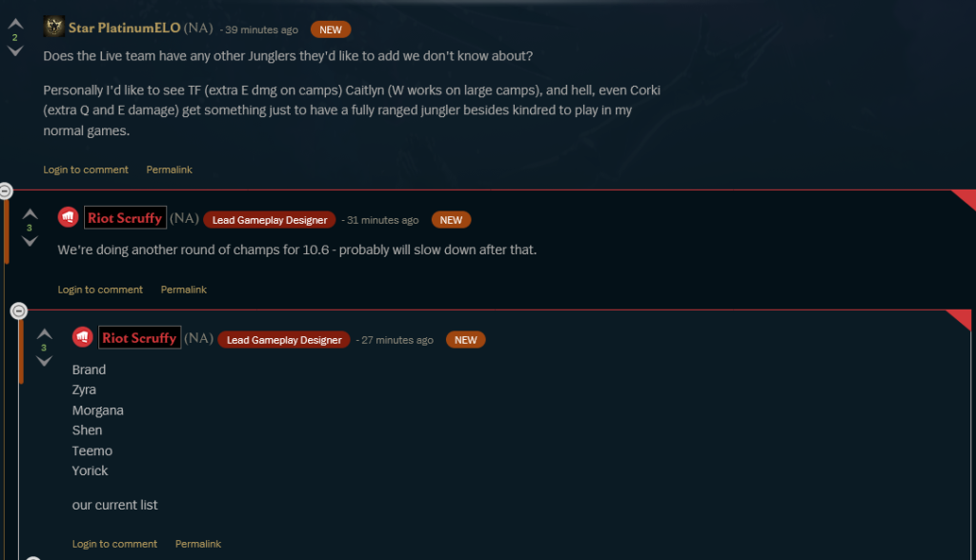Click Riot fist icon on 31 minutes ago reply
976x560 pixels.
point(68,217)
